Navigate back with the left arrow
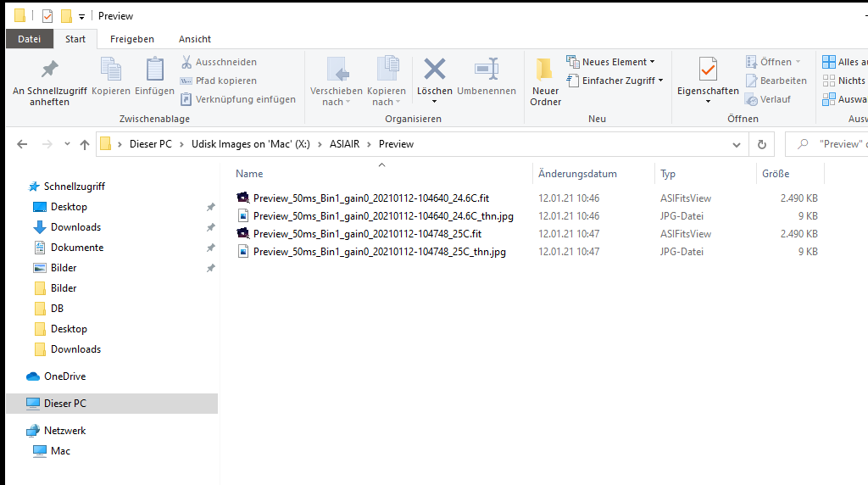The height and width of the screenshot is (485, 868). (x=22, y=144)
